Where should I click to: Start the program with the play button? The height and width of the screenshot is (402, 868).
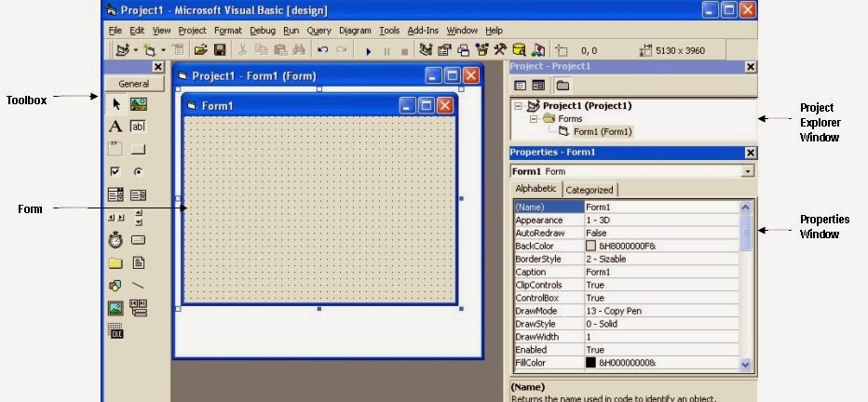[x=369, y=51]
